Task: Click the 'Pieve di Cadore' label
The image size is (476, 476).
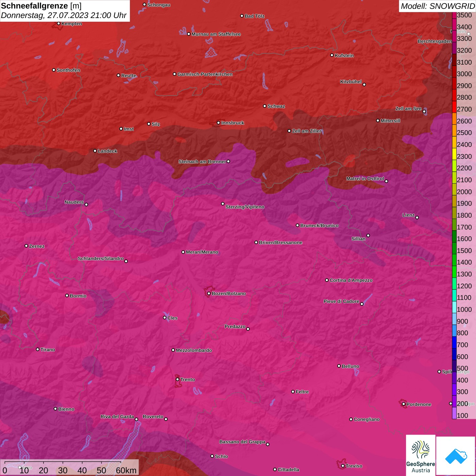Action: [x=341, y=301]
